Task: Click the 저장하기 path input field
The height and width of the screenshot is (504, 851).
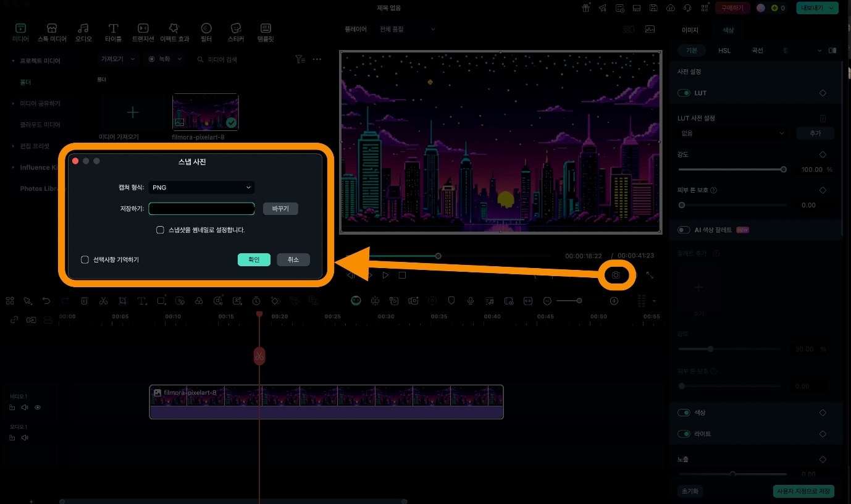Action: 201,209
